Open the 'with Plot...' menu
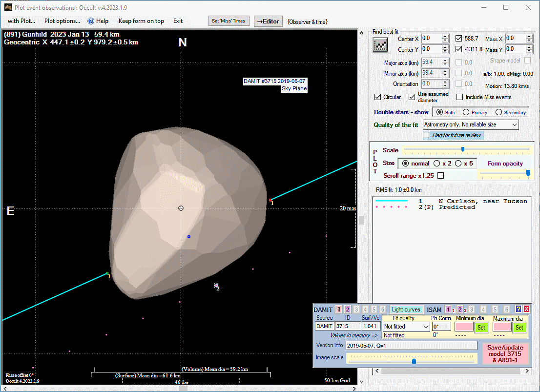This screenshot has width=540, height=392. click(x=21, y=21)
